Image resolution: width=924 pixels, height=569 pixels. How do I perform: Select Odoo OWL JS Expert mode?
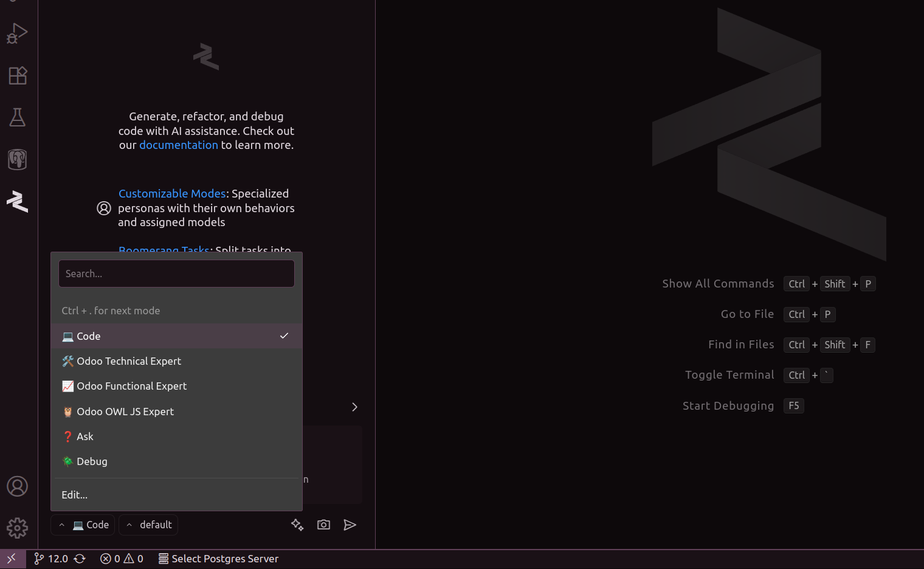[176, 412]
